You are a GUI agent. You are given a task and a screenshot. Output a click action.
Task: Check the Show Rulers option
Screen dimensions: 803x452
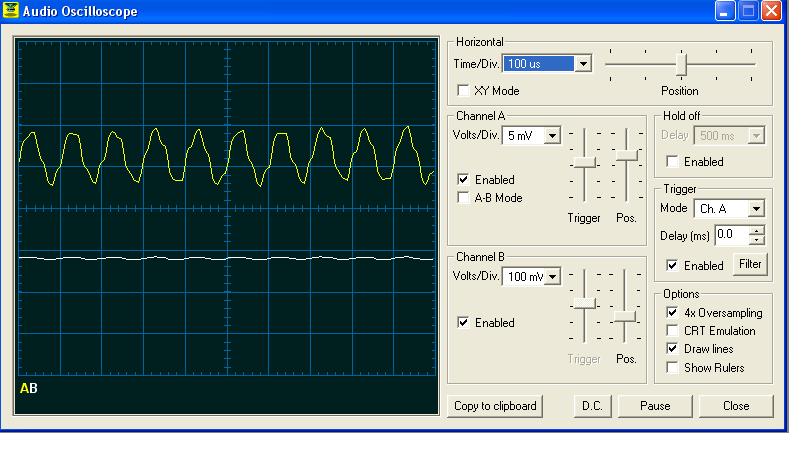673,368
